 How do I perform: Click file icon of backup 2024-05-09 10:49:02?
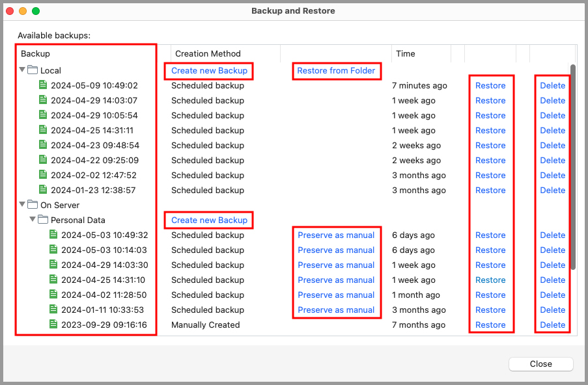click(x=43, y=85)
